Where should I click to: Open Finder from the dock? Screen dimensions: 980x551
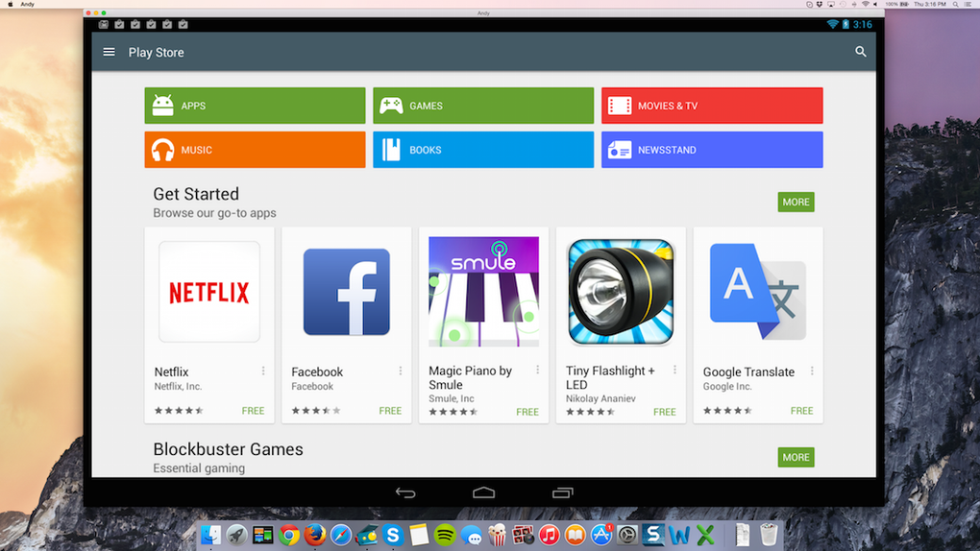(x=210, y=535)
